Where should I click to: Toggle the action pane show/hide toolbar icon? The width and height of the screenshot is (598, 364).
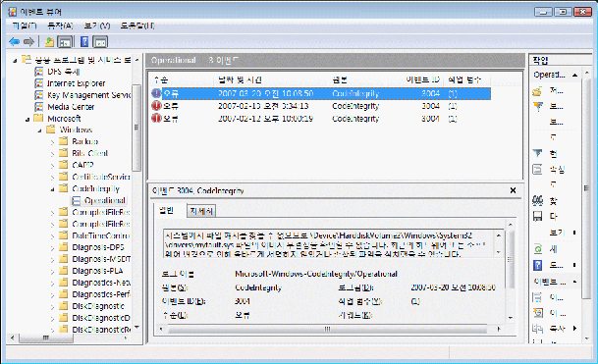(100, 41)
